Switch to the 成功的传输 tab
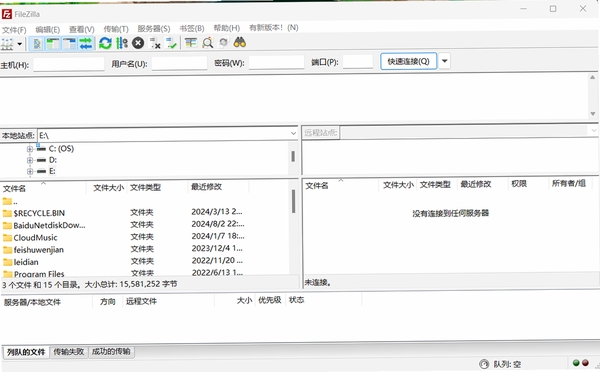This screenshot has height=372, width=600. point(111,351)
